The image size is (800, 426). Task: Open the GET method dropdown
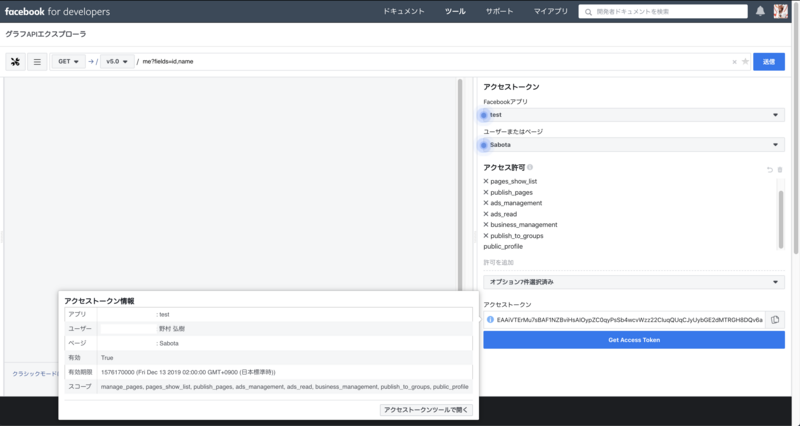68,62
